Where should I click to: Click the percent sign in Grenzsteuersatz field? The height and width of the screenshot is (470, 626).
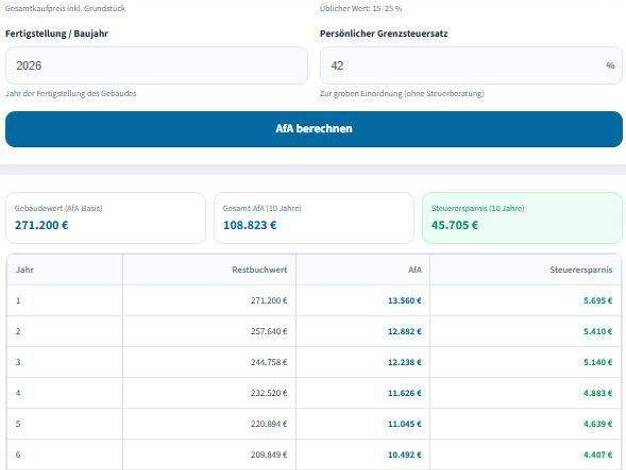(x=609, y=66)
